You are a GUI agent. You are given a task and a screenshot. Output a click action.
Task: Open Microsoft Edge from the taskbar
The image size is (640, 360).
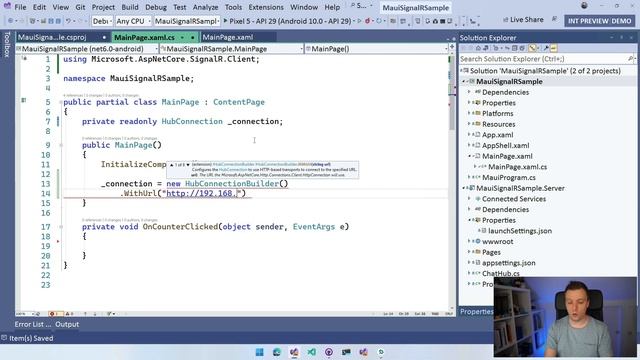(x=277, y=352)
